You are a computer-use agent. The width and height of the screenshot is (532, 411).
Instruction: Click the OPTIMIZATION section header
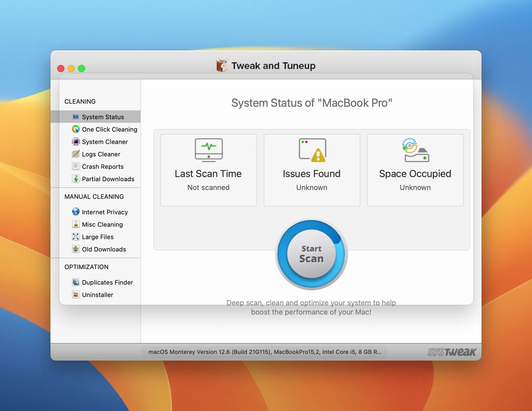click(86, 267)
